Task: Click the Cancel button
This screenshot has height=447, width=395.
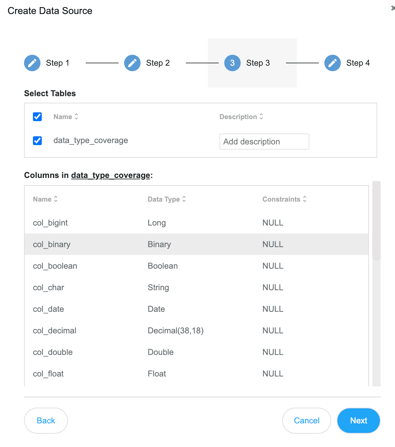Action: pos(307,421)
